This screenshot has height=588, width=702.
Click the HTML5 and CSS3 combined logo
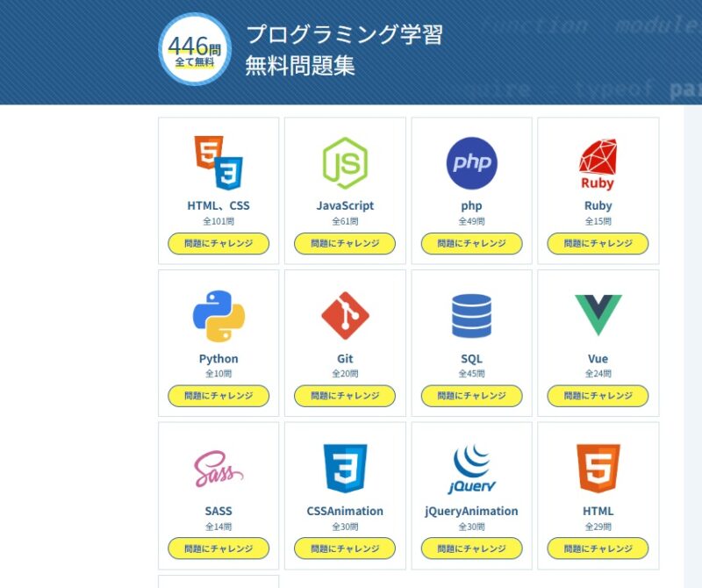point(218,163)
